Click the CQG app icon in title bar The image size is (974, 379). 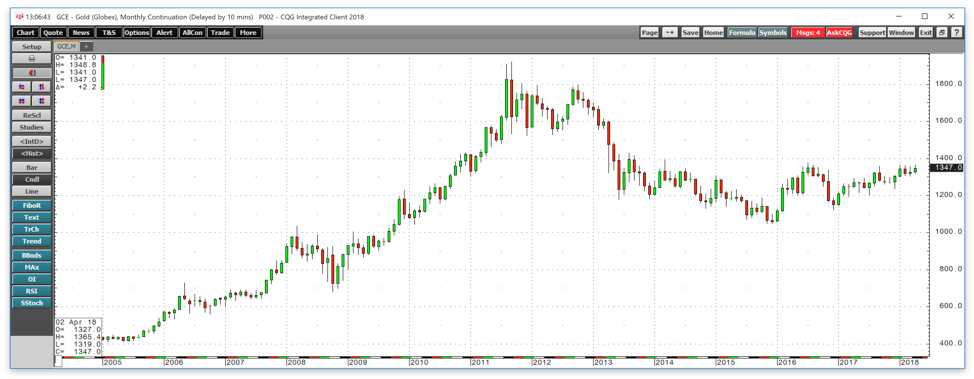click(x=19, y=17)
